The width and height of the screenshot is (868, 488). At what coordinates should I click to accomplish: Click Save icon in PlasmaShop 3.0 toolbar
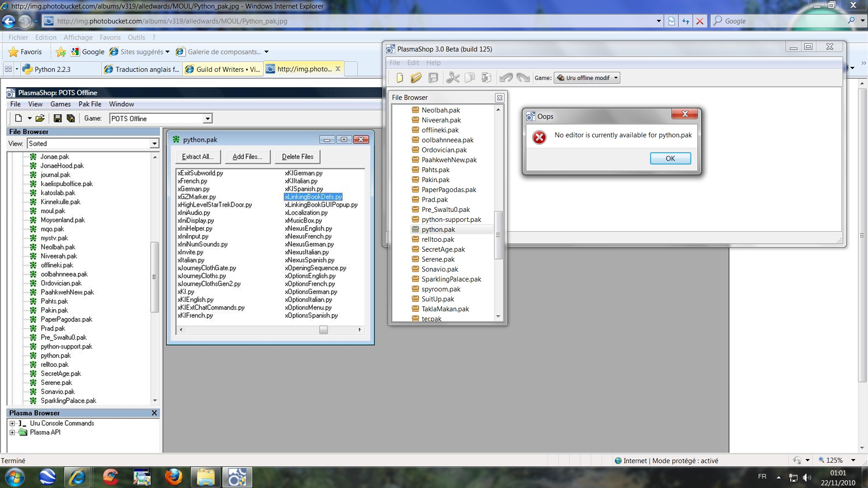pyautogui.click(x=433, y=78)
